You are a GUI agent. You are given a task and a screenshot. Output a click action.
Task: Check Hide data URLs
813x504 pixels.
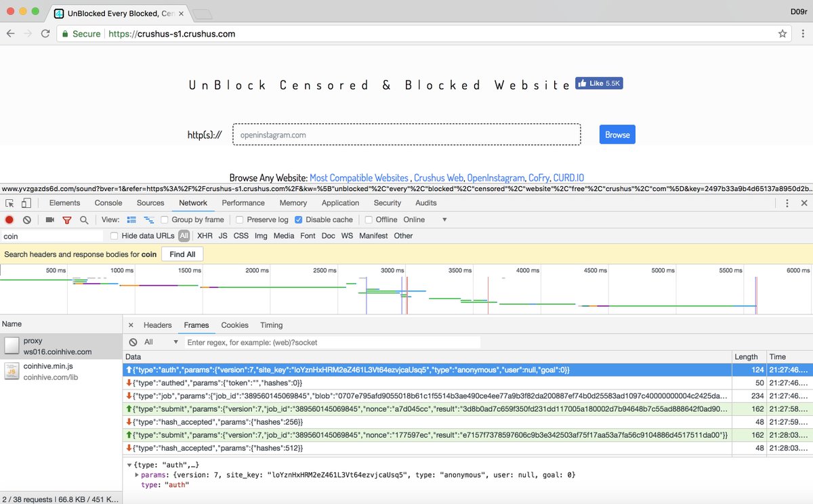point(114,236)
